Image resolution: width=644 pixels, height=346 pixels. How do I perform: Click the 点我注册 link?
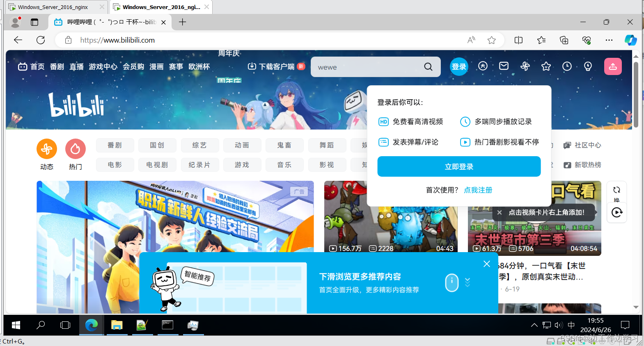[478, 190]
